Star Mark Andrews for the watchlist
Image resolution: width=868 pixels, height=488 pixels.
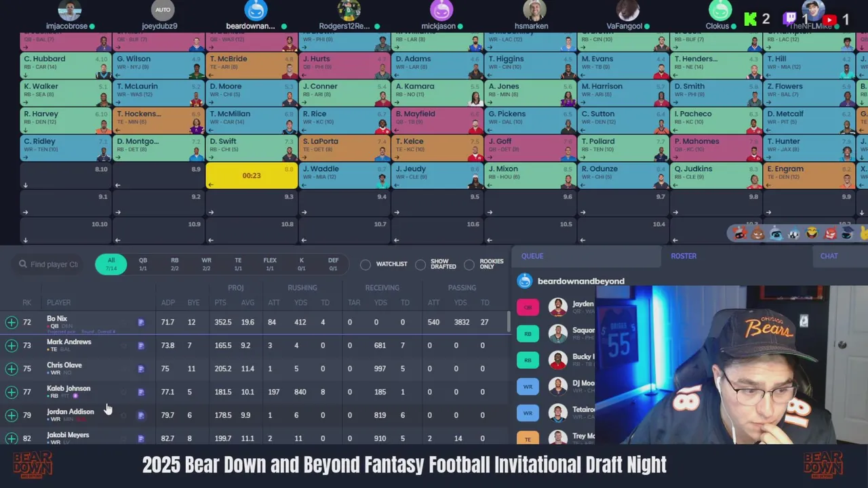tap(123, 346)
